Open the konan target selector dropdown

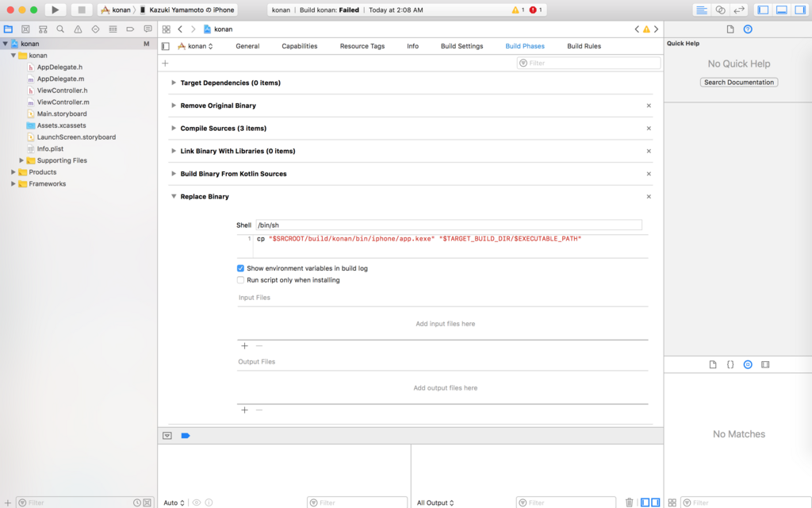pos(195,46)
